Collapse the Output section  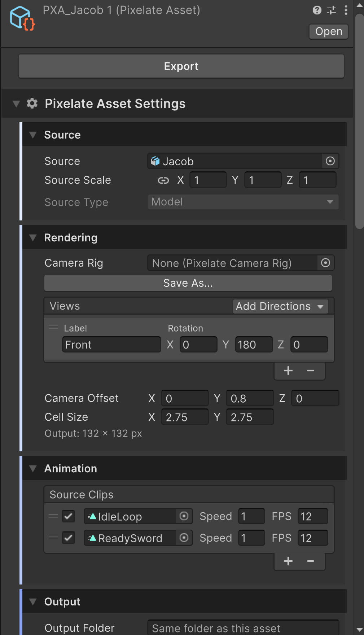coord(33,602)
